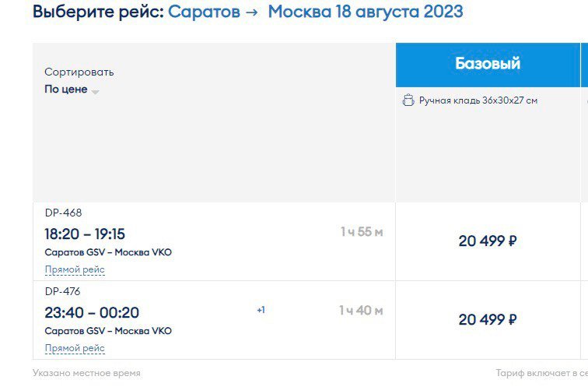The width and height of the screenshot is (588, 387).
Task: Click 'Ручная кладь 36x30x27 см' text
Action: (478, 100)
